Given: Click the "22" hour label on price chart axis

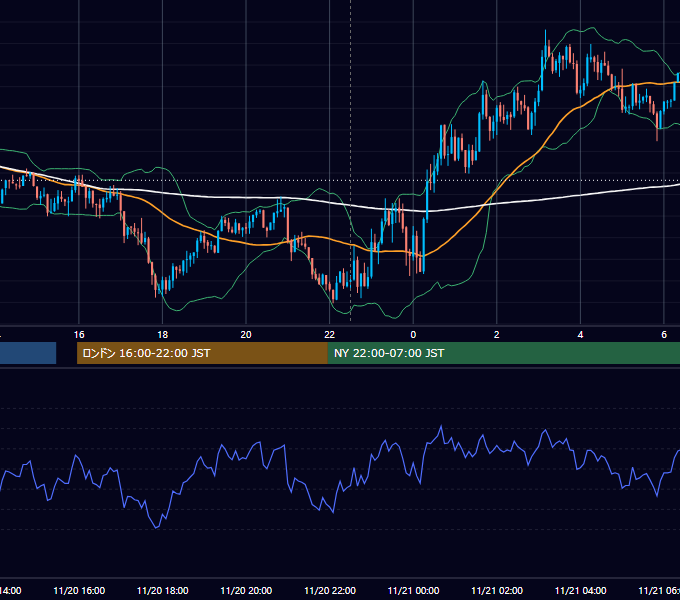Looking at the screenshot, I should coord(330,335).
